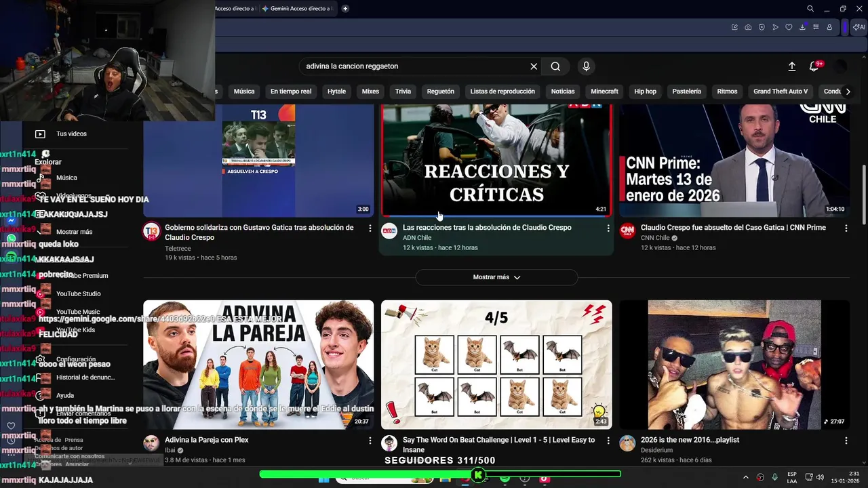Image resolution: width=868 pixels, height=488 pixels.
Task: Expand more results with Mostrar más button
Action: [496, 277]
